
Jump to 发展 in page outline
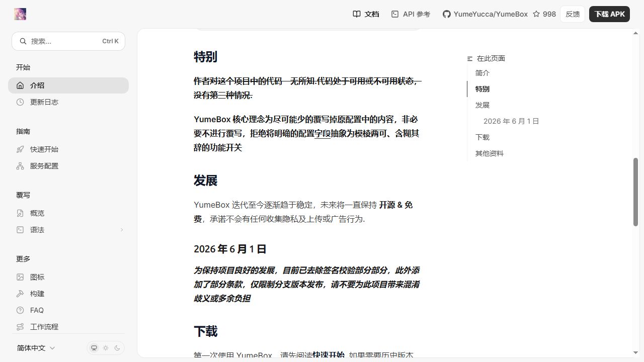point(482,105)
